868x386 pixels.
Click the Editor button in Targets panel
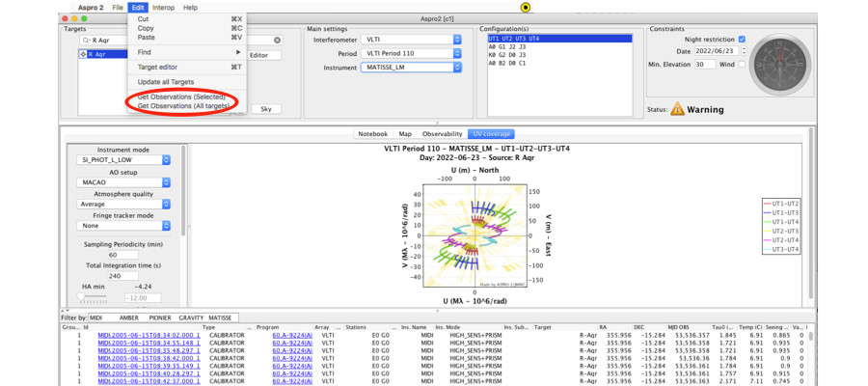tap(263, 55)
